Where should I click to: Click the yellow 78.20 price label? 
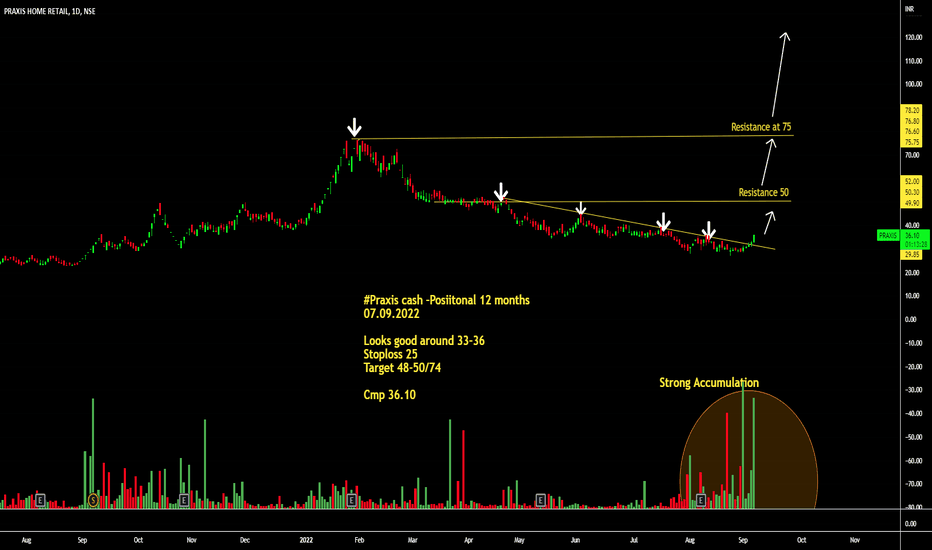(912, 110)
